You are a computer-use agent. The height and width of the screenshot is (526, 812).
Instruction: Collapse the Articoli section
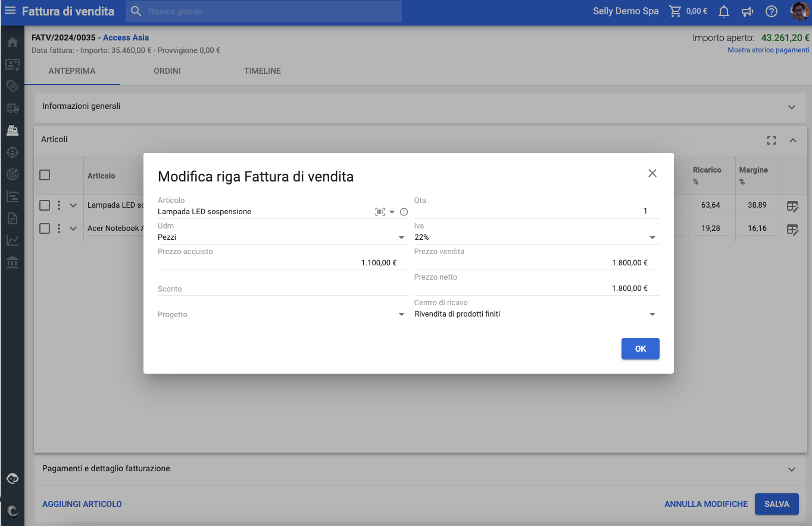tap(793, 140)
